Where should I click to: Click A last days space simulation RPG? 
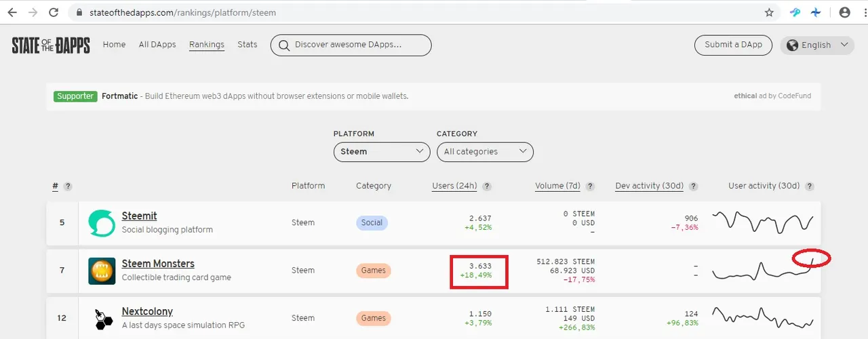(x=183, y=325)
